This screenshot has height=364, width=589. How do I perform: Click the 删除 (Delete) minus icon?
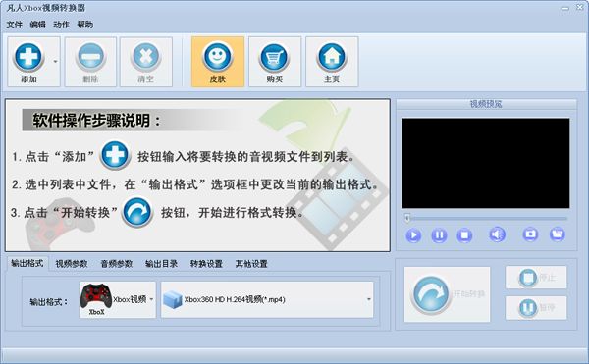(x=90, y=57)
